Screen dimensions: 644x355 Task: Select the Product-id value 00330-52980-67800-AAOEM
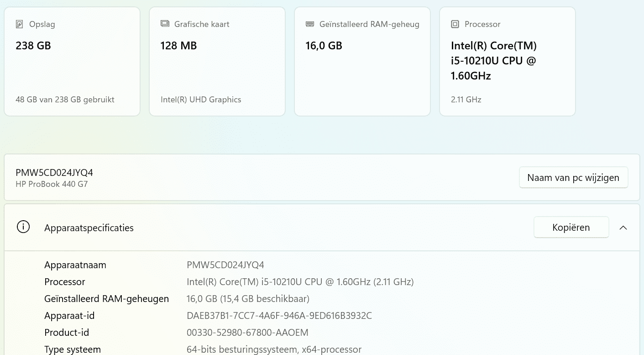click(x=247, y=333)
